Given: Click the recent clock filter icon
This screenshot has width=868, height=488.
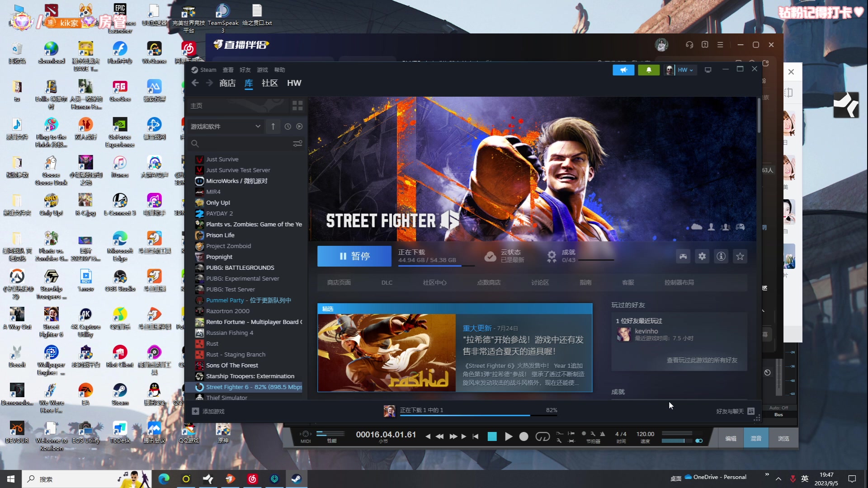Looking at the screenshot, I should coord(288,127).
